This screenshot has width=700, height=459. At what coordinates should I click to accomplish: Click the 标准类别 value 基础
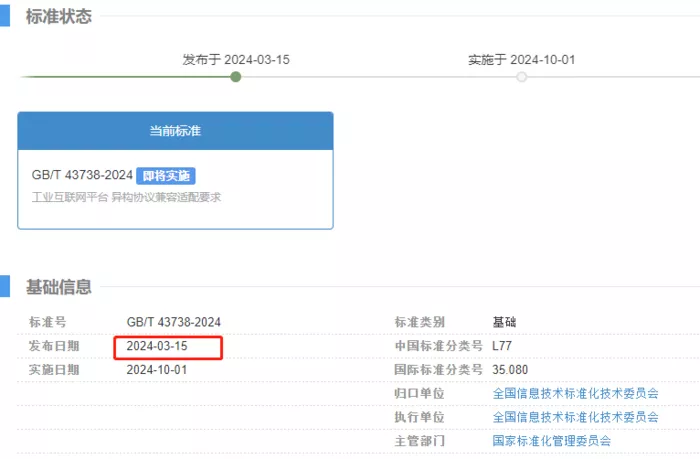[x=504, y=322]
